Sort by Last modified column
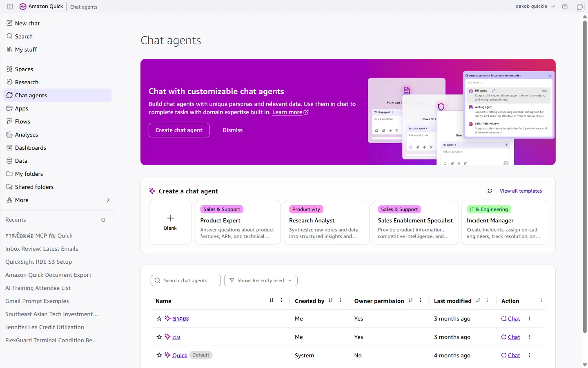Screen dimensions: 588x368 click(478, 301)
